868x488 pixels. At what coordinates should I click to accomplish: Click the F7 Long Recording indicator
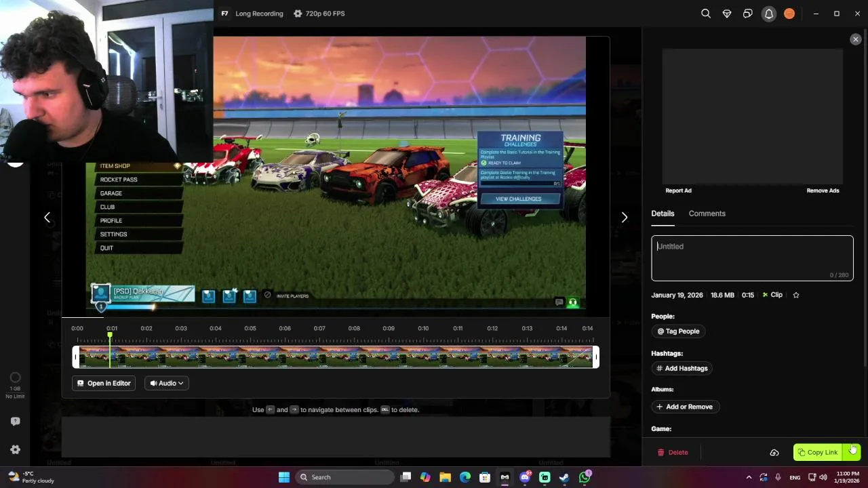(x=252, y=14)
